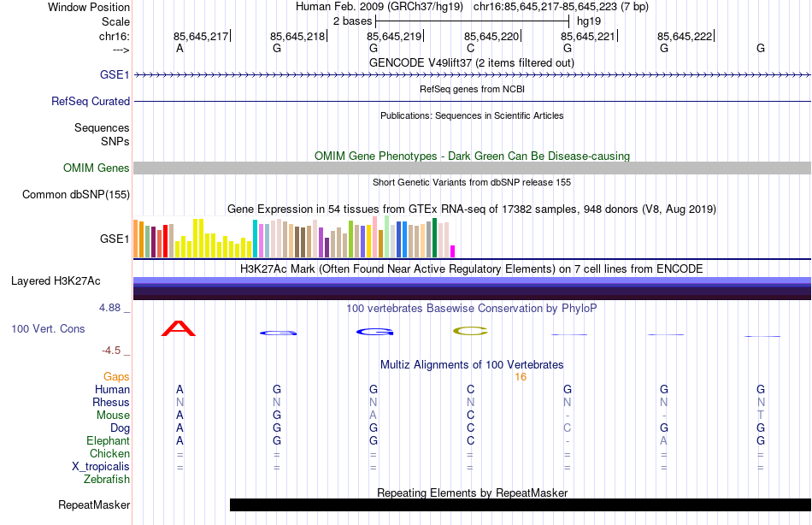This screenshot has width=812, height=525.
Task: Click the Dog alignment row label
Action: pyautogui.click(x=120, y=428)
